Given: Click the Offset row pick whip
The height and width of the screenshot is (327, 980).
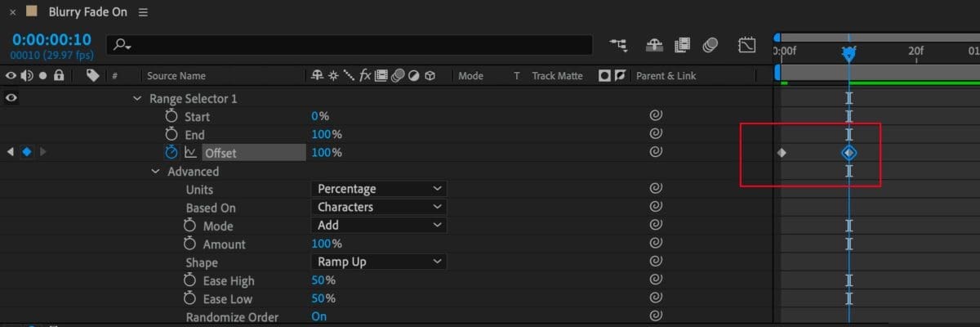Looking at the screenshot, I should (x=655, y=151).
